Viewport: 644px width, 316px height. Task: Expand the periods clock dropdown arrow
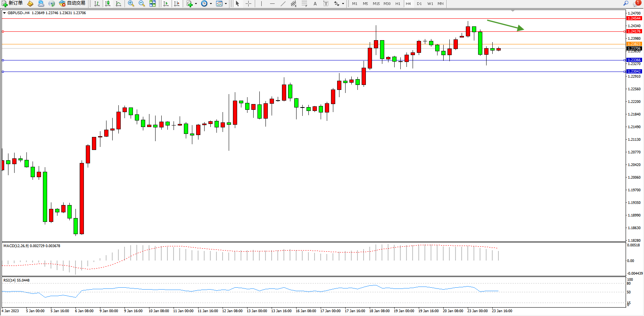coord(211,3)
